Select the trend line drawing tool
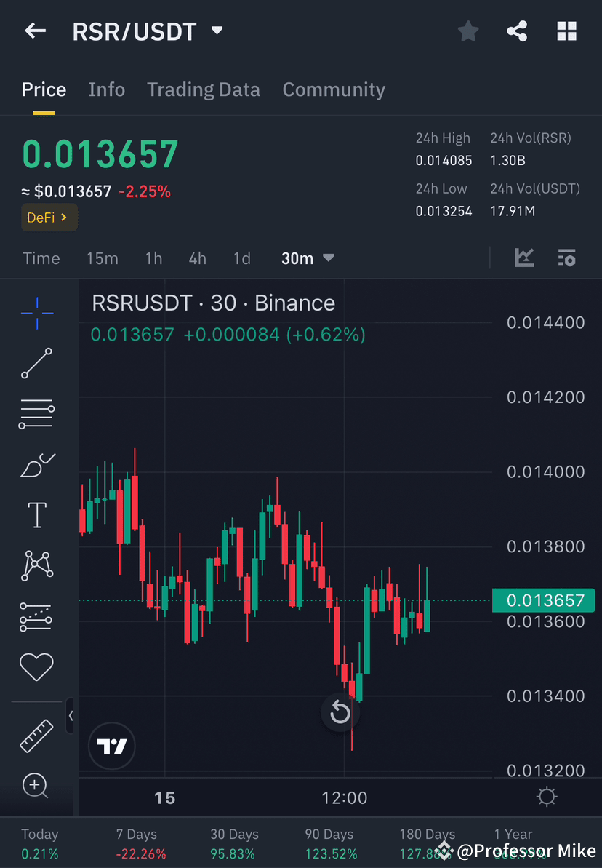The image size is (602, 868). coord(36,364)
